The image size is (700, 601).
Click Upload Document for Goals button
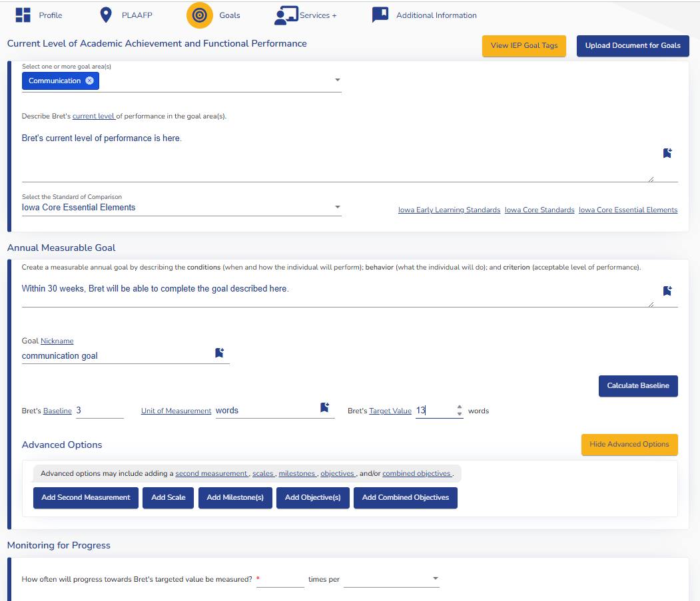point(632,46)
